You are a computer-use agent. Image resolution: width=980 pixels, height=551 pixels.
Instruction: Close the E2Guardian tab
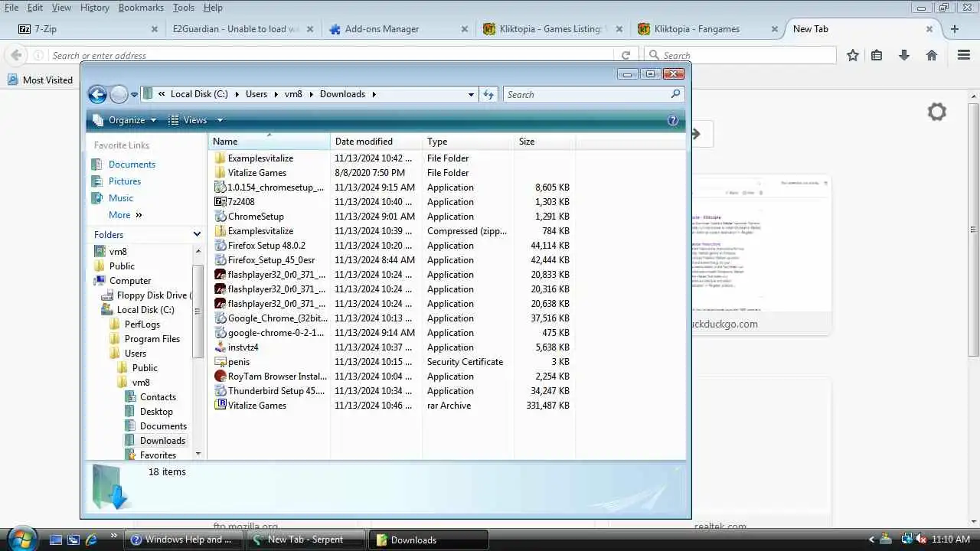[309, 29]
